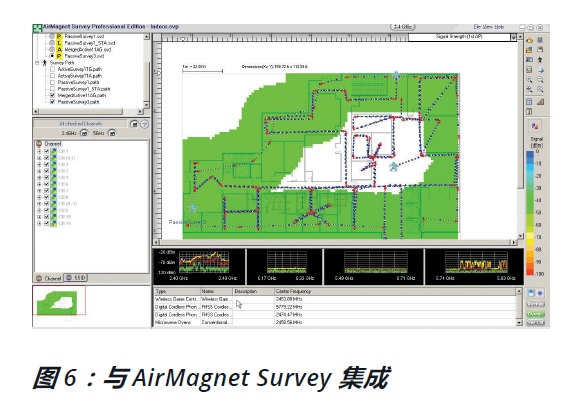
Task: Click the Name column header
Action: tap(216, 291)
